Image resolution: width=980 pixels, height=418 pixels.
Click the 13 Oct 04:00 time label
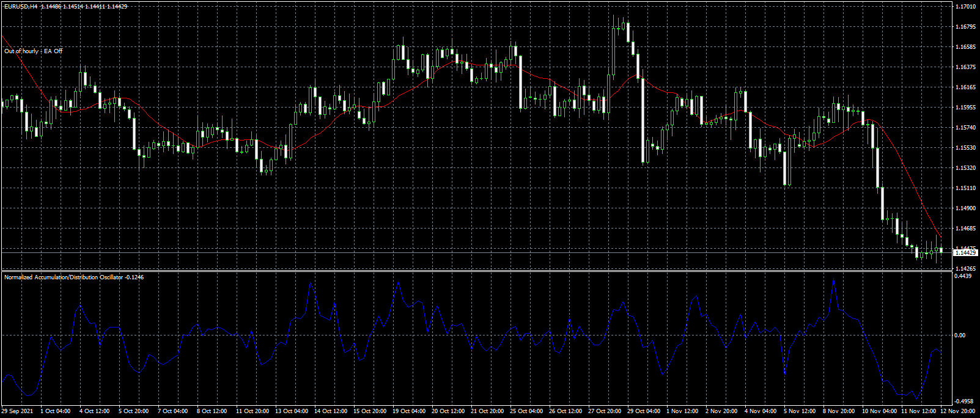292,411
